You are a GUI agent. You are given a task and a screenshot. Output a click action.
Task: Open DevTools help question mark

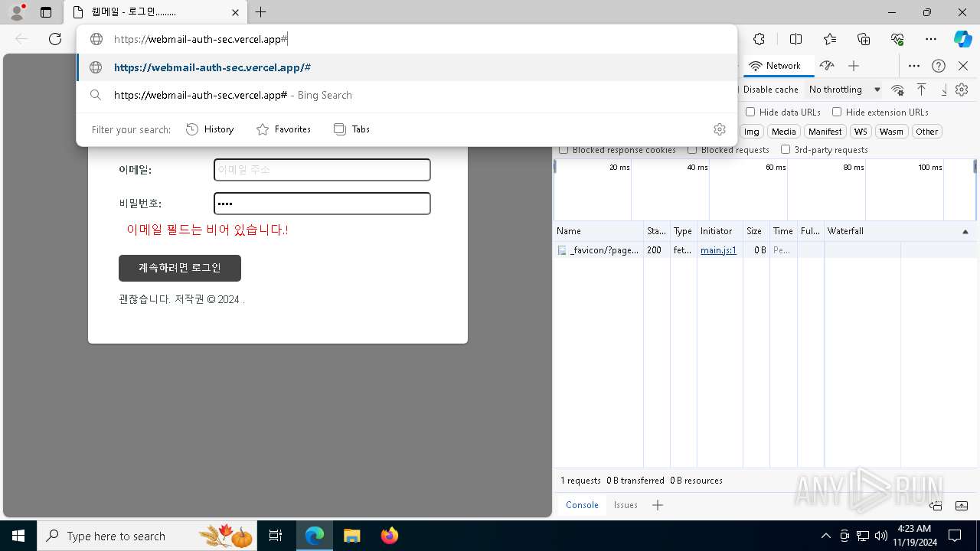pyautogui.click(x=939, y=66)
